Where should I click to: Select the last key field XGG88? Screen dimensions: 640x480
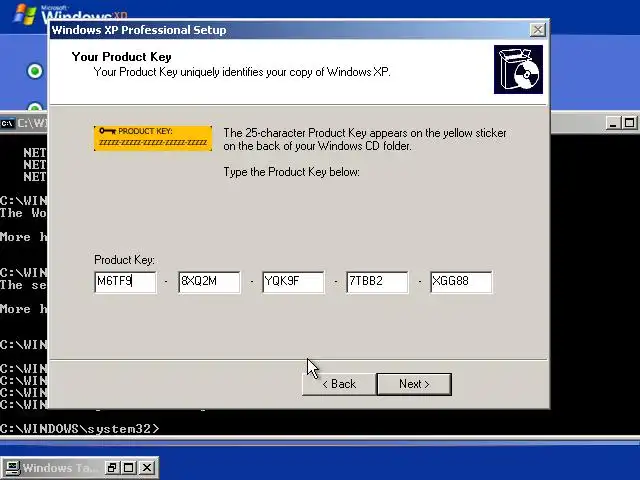pyautogui.click(x=461, y=282)
